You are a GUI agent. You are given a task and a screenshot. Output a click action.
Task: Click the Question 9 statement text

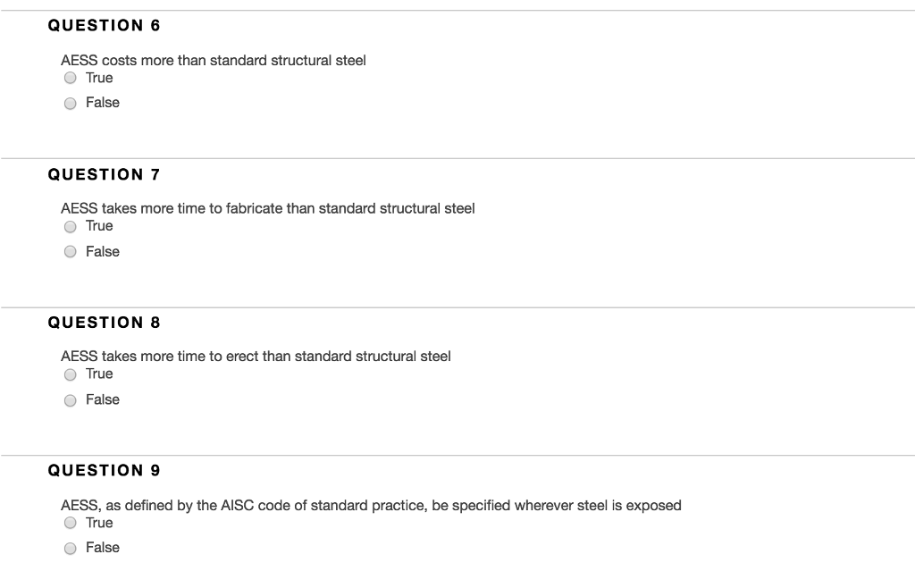(x=371, y=505)
